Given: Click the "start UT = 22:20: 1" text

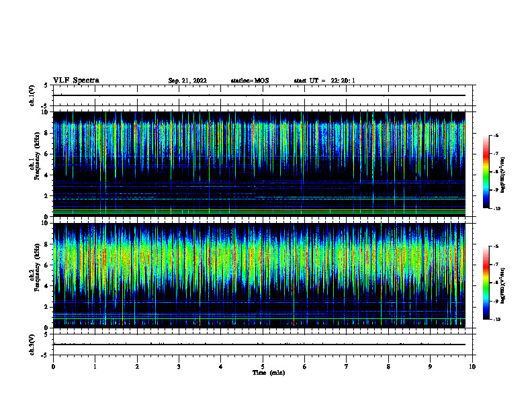Looking at the screenshot, I should (x=324, y=81).
